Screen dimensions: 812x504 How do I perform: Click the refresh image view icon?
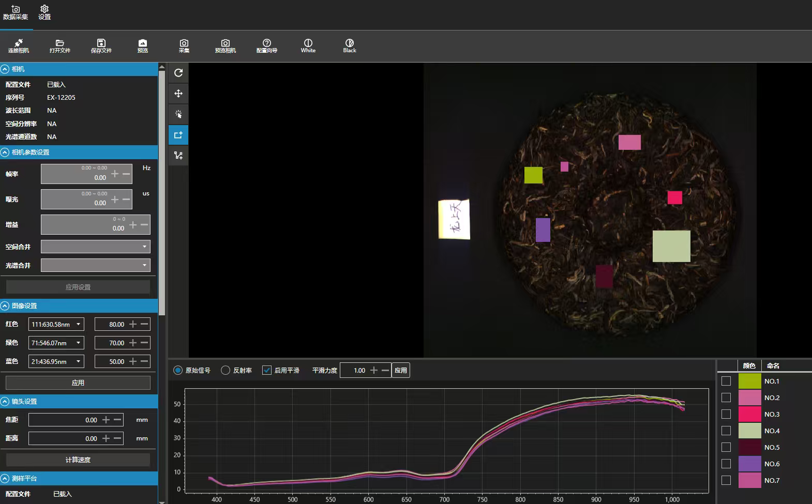tap(178, 73)
